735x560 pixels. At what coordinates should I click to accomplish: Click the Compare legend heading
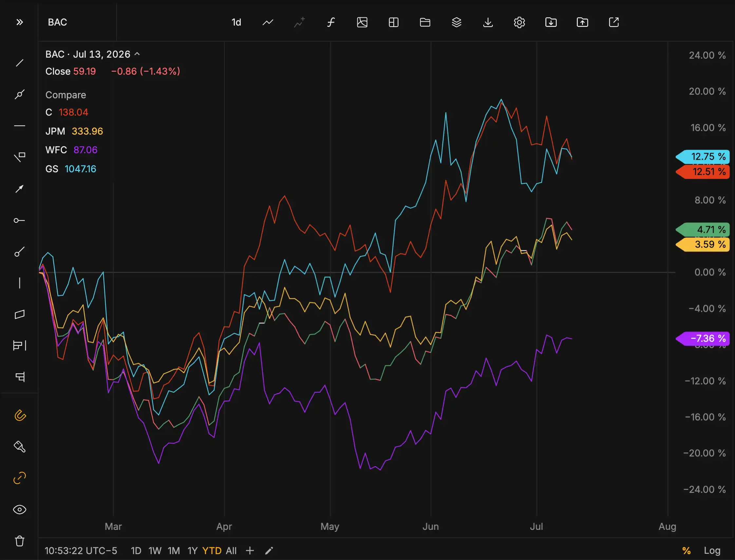pos(66,95)
